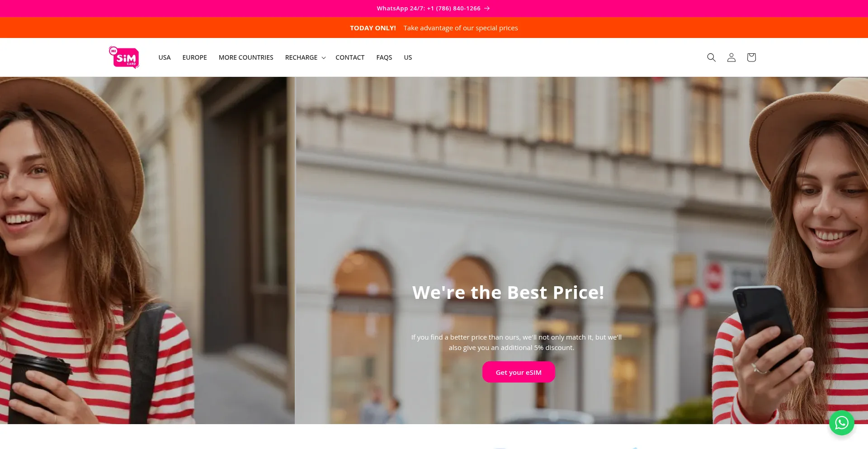Click the TODAY ONLY special prices banner
This screenshot has width=868, height=449.
click(434, 28)
